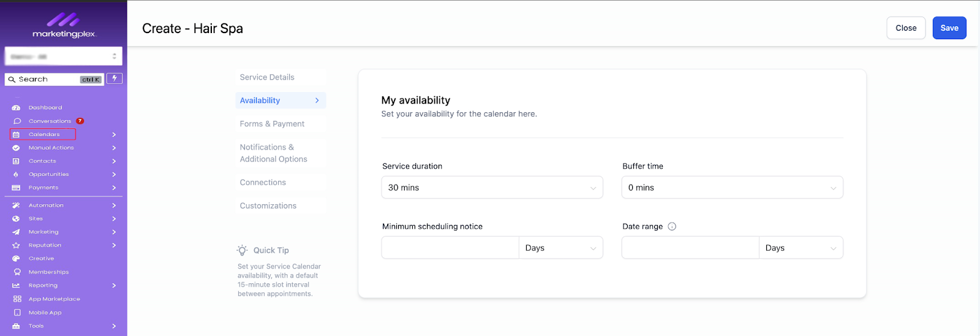This screenshot has width=980, height=336.
Task: Open the Customizations tab
Action: tap(281, 206)
